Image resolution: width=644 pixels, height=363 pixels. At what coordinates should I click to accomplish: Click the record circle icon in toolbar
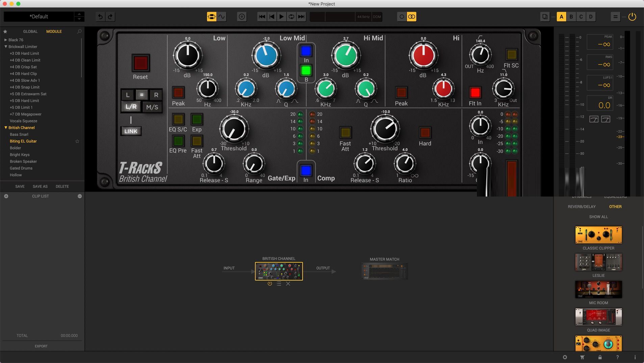click(x=242, y=17)
